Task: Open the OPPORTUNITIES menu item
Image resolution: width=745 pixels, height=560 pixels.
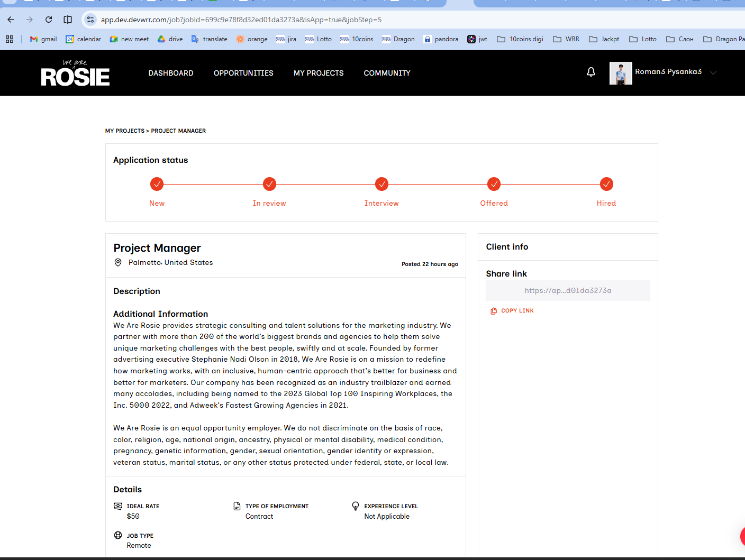Action: click(243, 73)
